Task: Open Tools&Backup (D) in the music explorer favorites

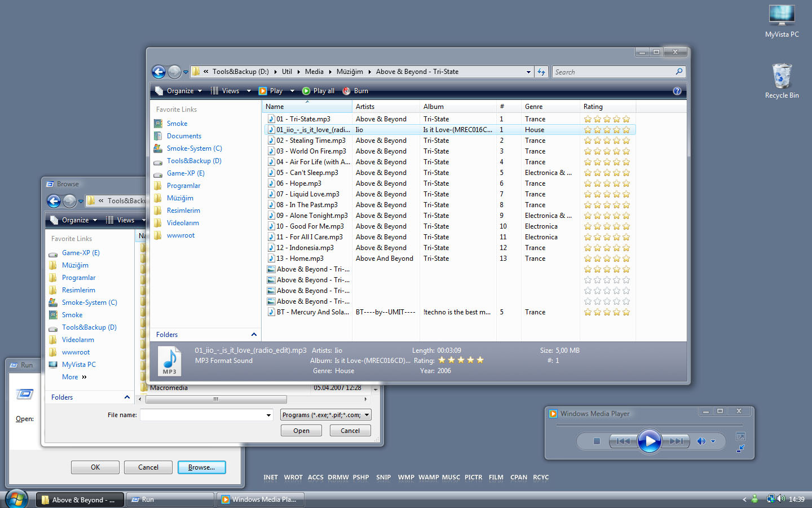Action: point(194,161)
